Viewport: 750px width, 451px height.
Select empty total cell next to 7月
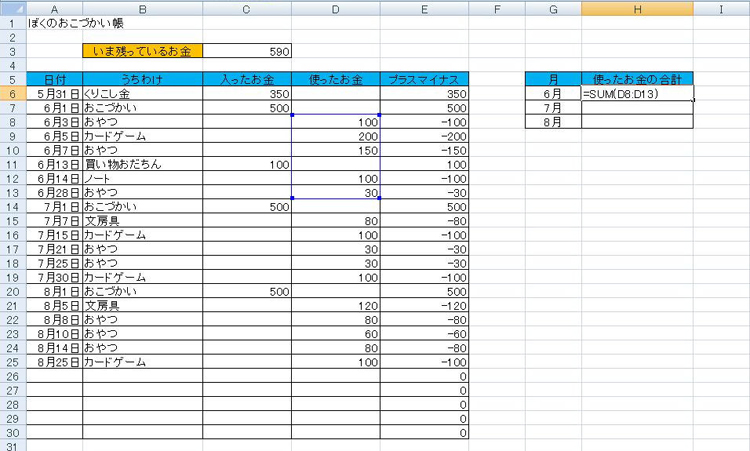click(x=637, y=107)
